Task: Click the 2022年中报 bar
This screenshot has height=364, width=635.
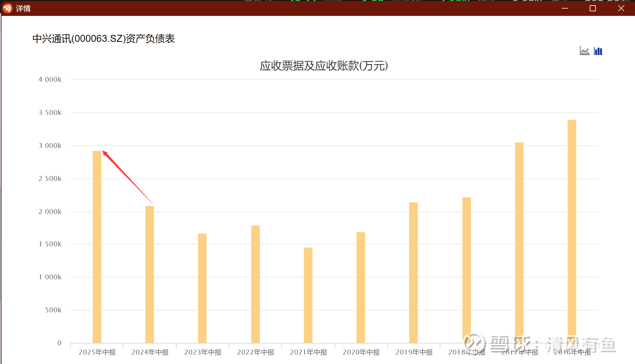Action: (256, 284)
